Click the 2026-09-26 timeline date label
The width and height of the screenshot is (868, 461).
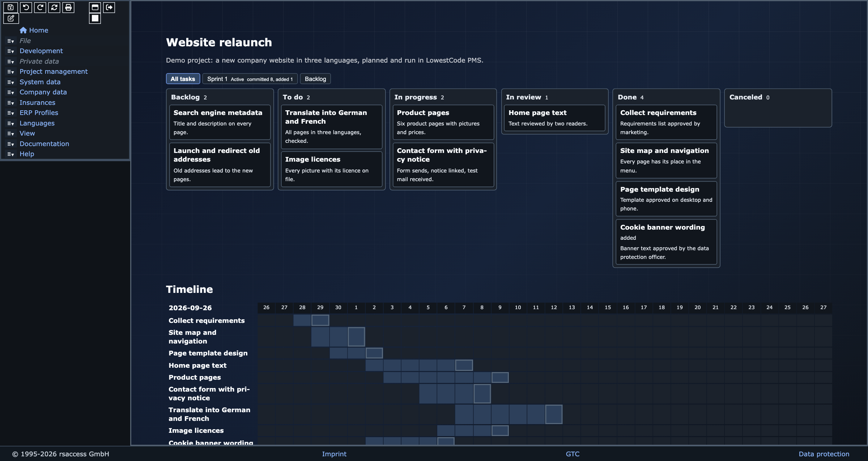coord(190,308)
